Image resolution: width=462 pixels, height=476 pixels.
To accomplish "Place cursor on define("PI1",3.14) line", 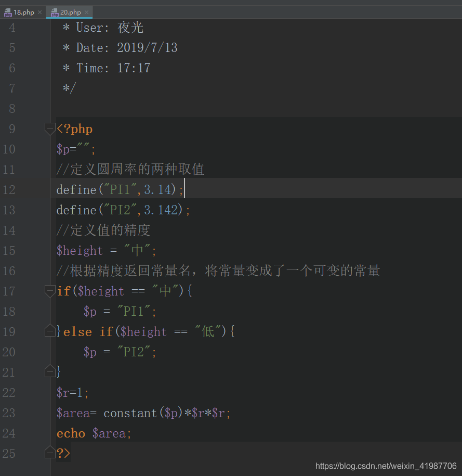I will 120,190.
